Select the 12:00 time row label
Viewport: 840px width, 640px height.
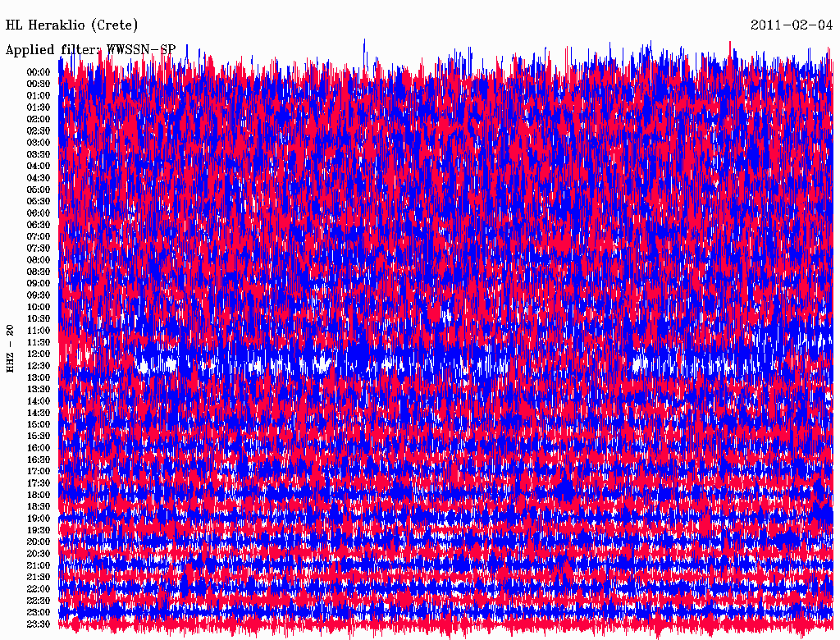pos(39,354)
